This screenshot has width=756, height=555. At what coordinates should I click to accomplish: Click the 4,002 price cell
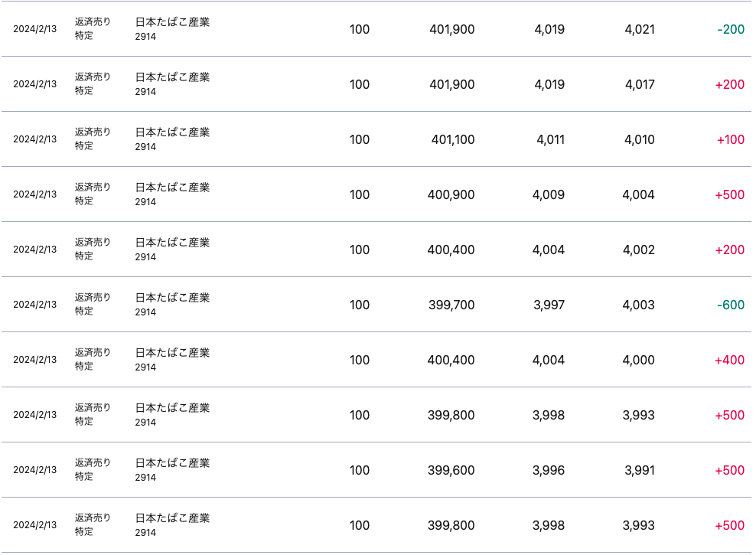tap(638, 250)
